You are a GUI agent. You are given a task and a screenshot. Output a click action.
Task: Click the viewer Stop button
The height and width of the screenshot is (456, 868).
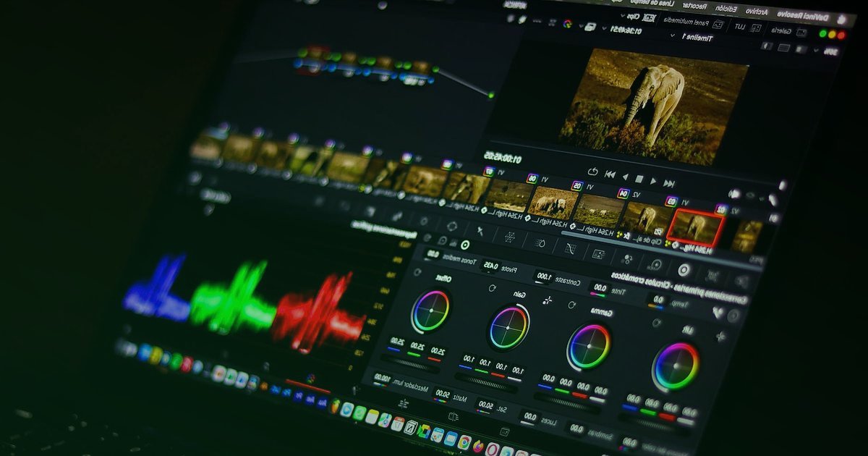(x=639, y=178)
